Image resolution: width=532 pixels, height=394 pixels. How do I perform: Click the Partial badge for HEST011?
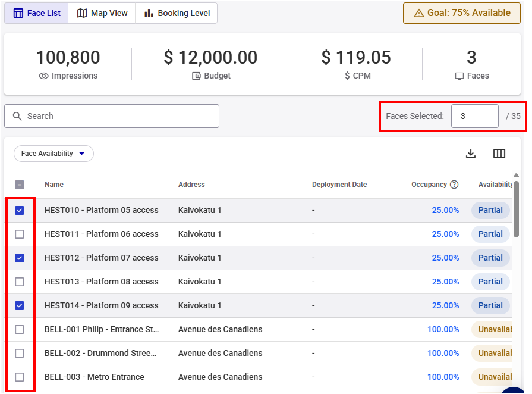coord(490,234)
